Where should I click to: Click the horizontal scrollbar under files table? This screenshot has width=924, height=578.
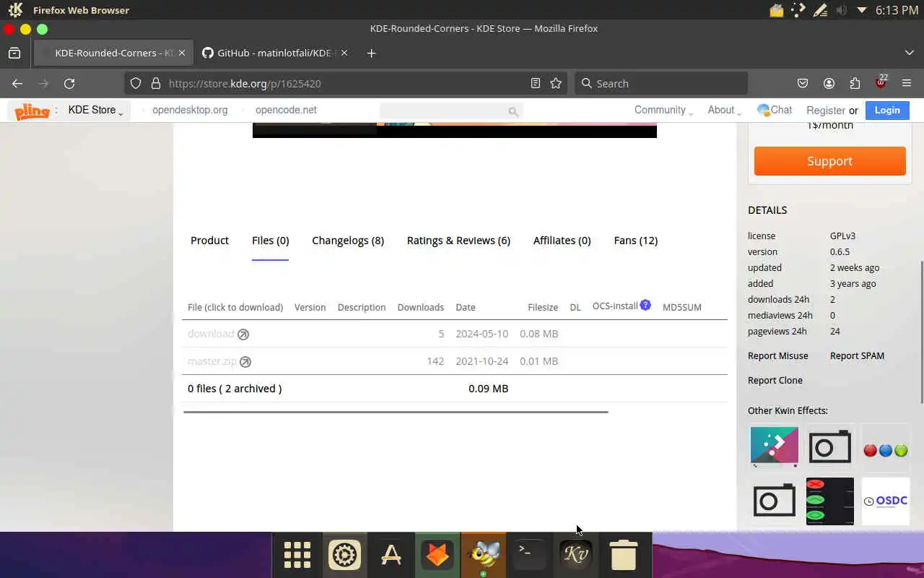(x=396, y=412)
